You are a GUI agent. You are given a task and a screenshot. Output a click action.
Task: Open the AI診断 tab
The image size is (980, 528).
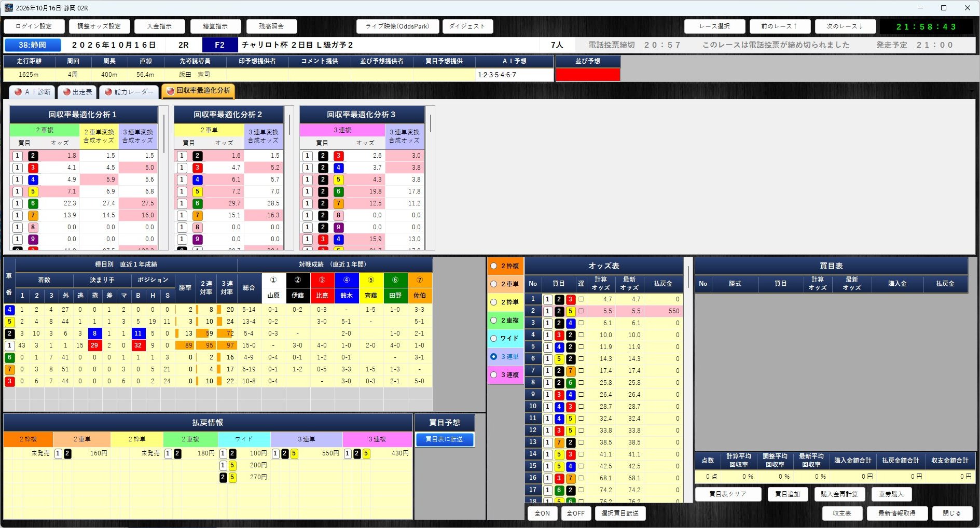32,92
